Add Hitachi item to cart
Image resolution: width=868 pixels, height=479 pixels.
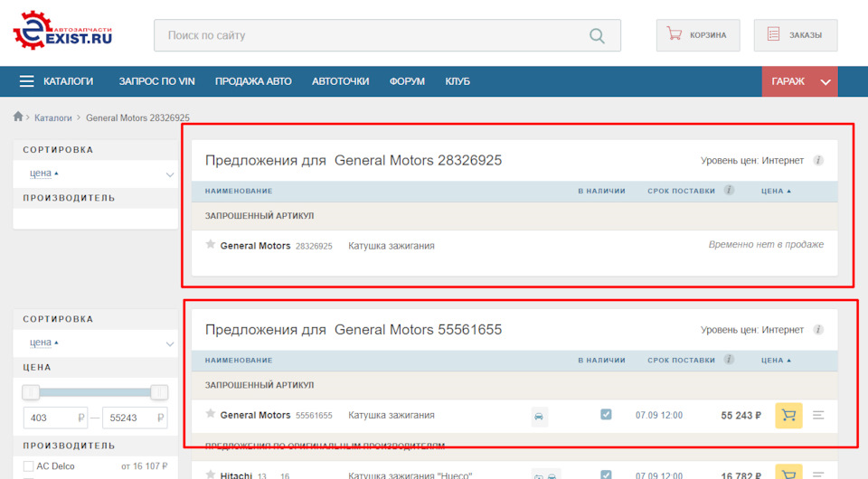(x=788, y=472)
